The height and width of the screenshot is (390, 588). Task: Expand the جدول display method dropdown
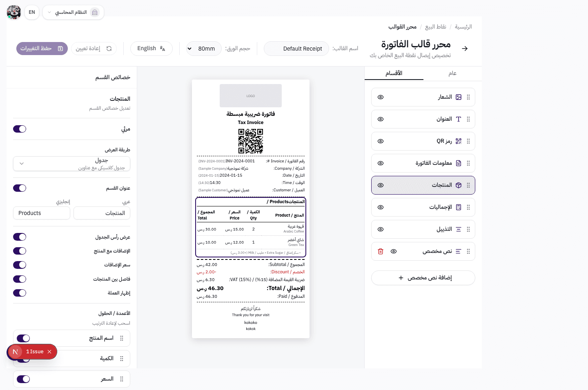[71, 163]
